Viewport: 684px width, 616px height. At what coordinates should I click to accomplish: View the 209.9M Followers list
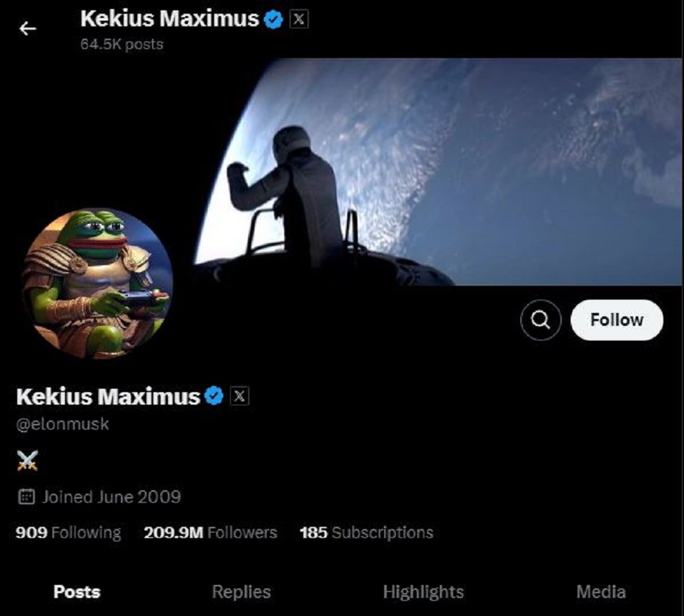pos(210,532)
